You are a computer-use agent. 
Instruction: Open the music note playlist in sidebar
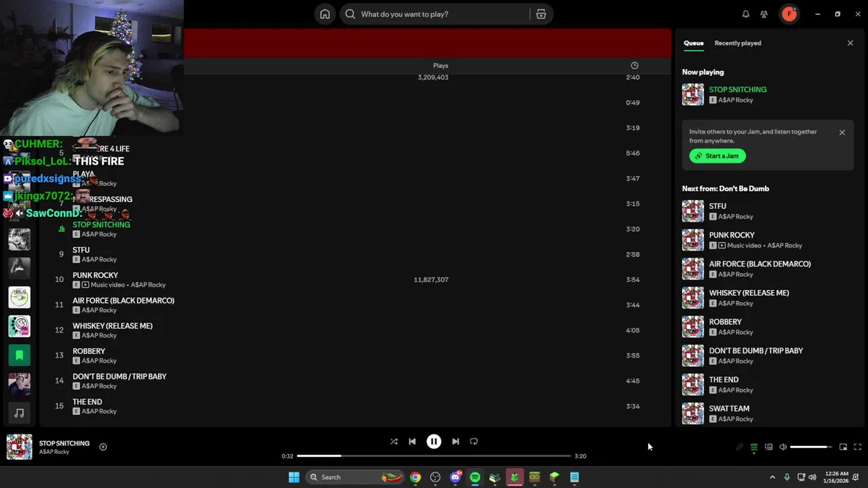pyautogui.click(x=19, y=413)
